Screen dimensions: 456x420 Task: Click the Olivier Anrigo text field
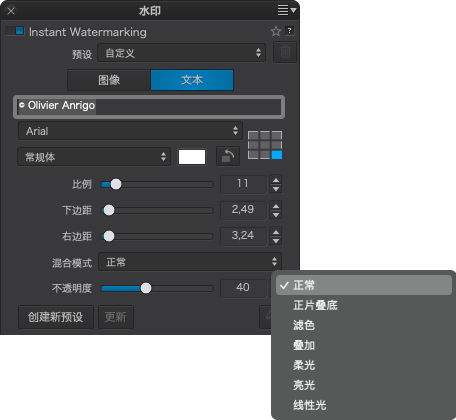click(149, 107)
